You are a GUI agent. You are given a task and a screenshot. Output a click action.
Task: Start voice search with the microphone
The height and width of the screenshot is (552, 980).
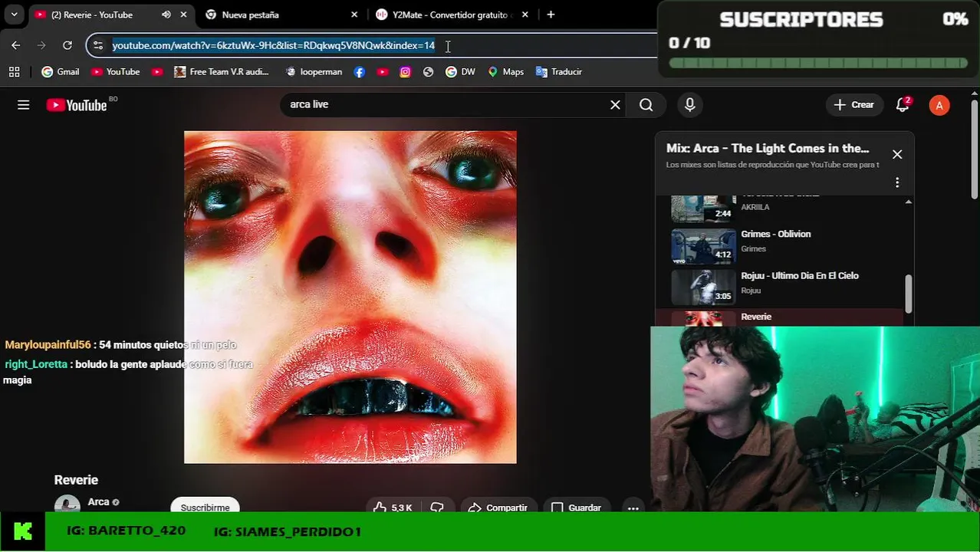point(690,105)
